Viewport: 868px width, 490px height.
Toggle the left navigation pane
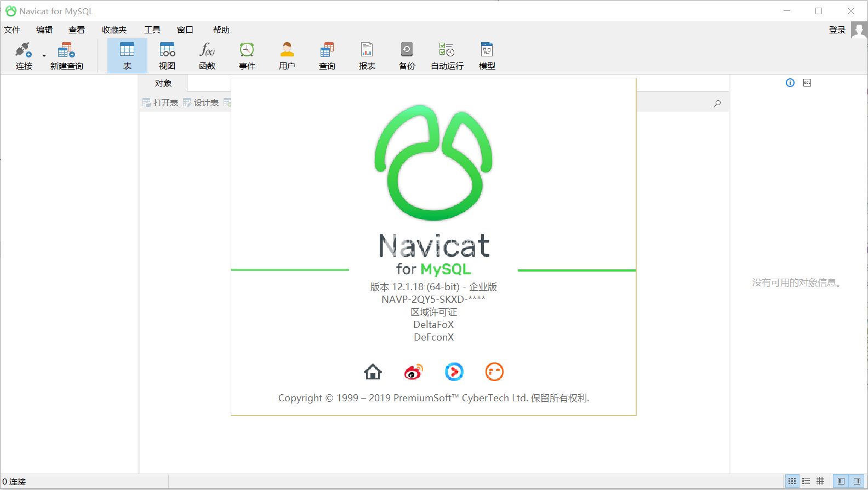841,481
